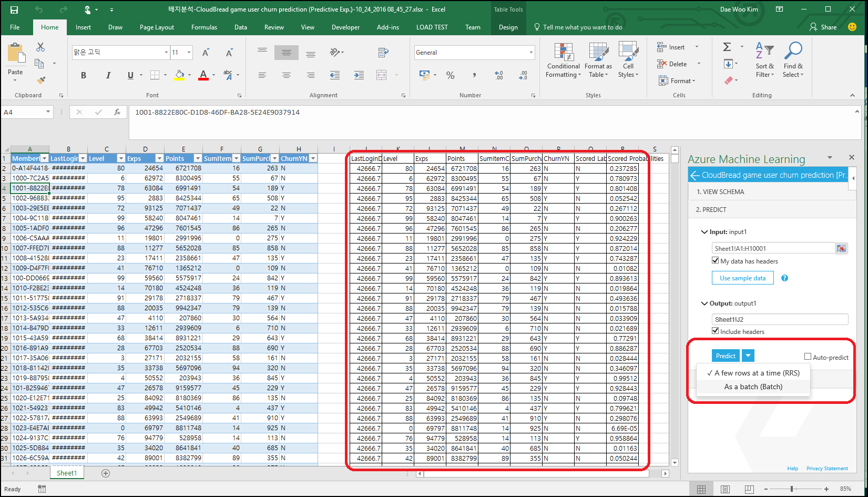Select the Sheet1 tab
868x497 pixels.
67,473
